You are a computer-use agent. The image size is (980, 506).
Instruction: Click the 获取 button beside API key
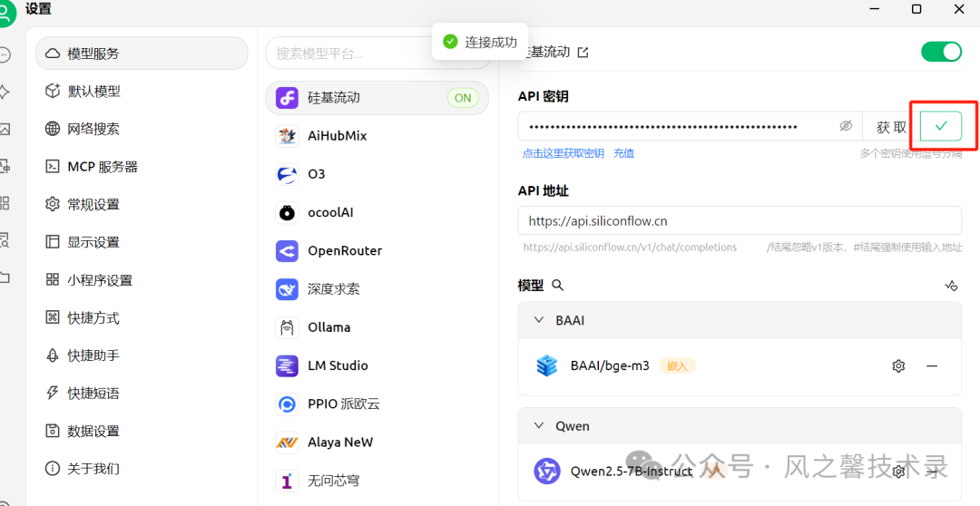891,127
